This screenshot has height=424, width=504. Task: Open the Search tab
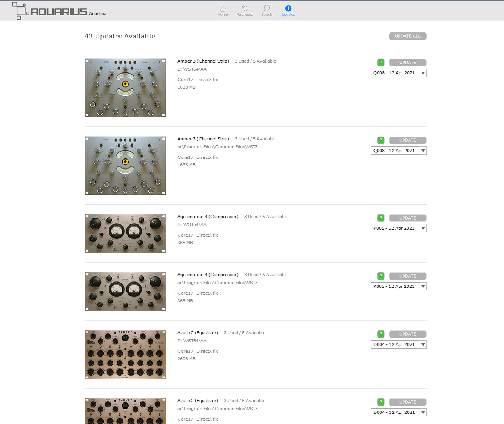point(267,11)
